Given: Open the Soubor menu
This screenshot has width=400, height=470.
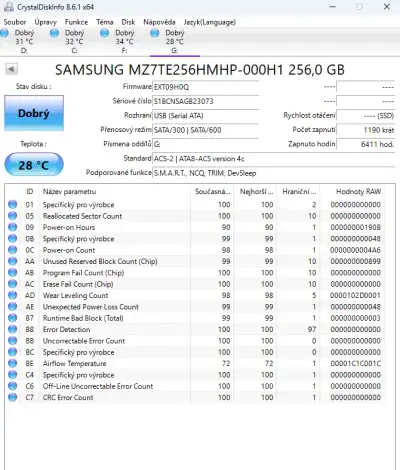Looking at the screenshot, I should [x=15, y=22].
